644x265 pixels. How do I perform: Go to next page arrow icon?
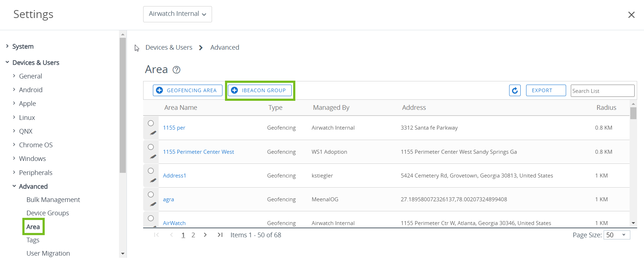(x=205, y=235)
